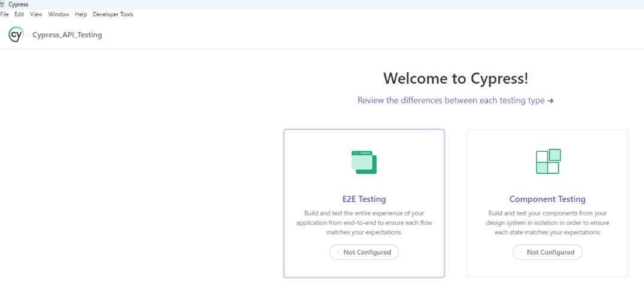Screen dimensions: 644x291
Task: Open the File menu
Action: [x=5, y=14]
